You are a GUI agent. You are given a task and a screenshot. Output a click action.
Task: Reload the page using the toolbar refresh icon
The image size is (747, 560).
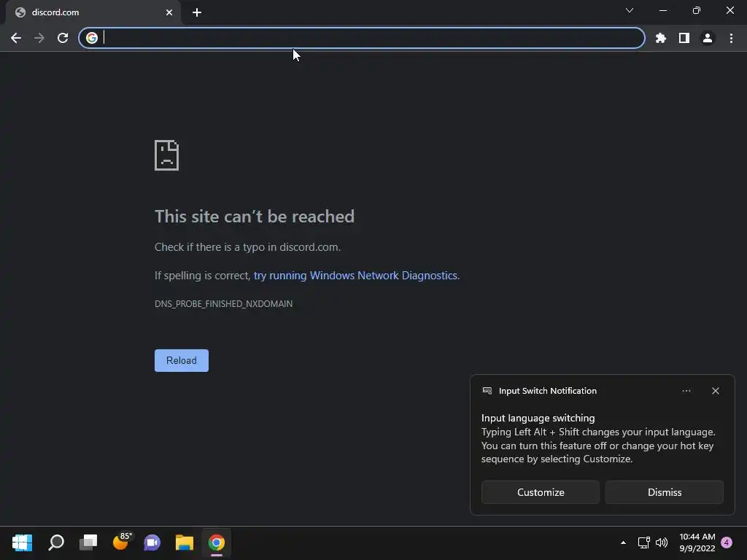[x=63, y=38]
